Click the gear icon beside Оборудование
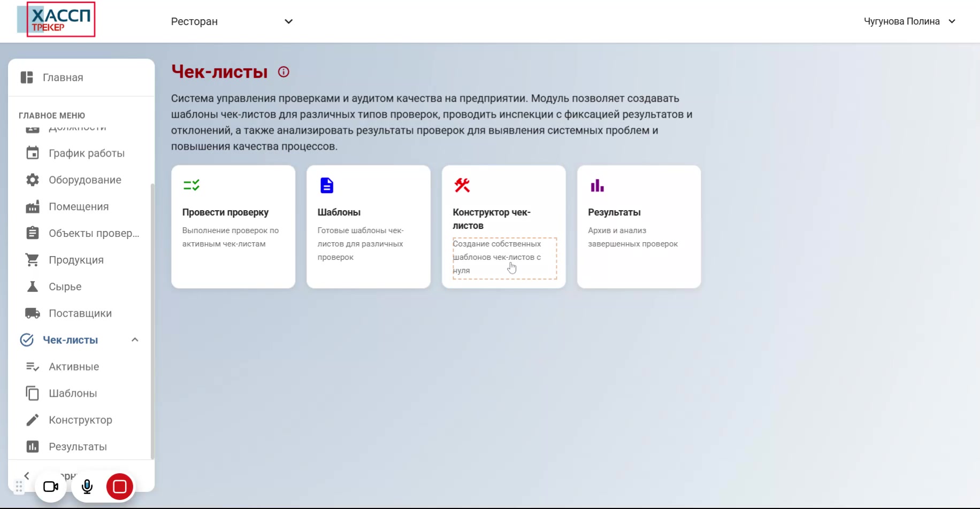The image size is (980, 509). pos(33,180)
